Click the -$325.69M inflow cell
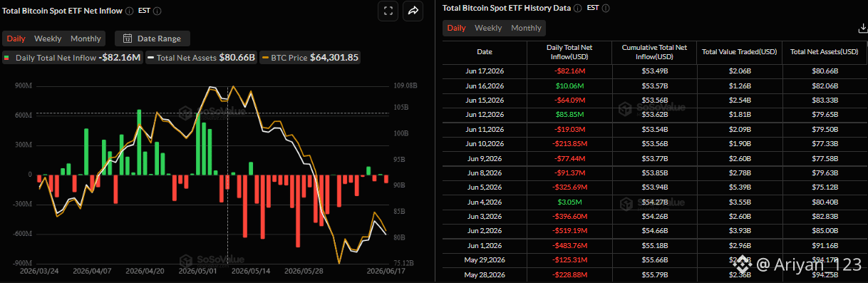This screenshot has width=868, height=283. point(569,187)
